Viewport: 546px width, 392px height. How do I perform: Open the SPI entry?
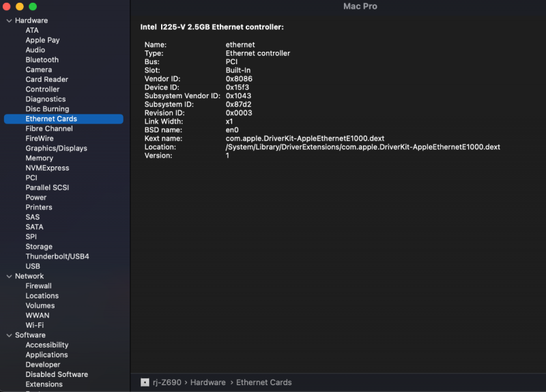coord(31,237)
